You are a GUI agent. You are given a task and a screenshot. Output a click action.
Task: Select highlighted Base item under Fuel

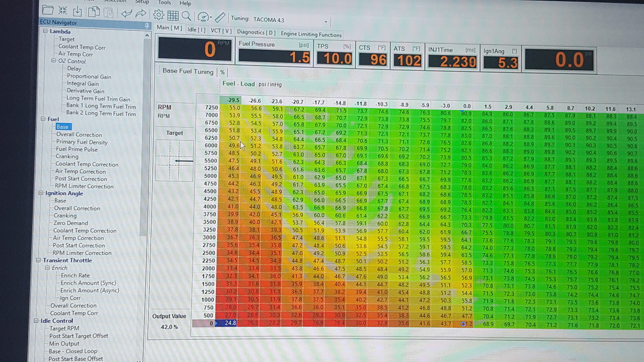(x=62, y=127)
